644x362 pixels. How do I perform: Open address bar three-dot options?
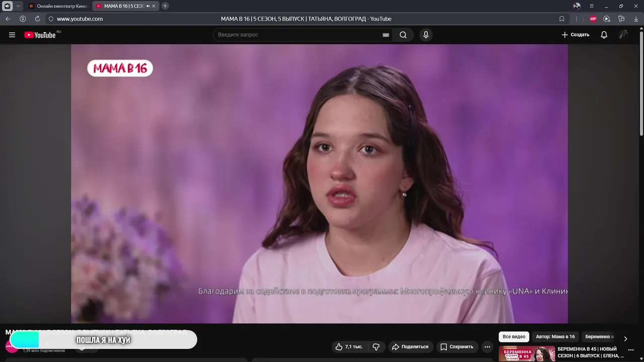pyautogui.click(x=577, y=19)
